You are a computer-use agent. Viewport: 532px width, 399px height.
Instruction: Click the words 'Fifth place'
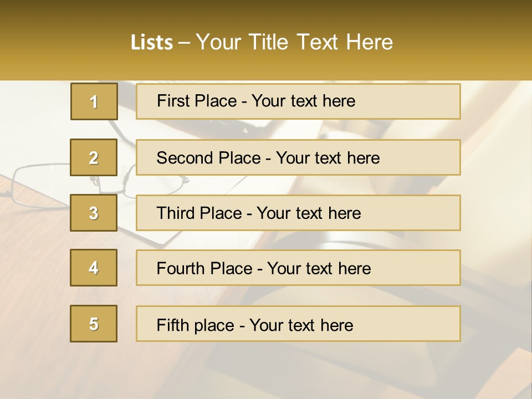tap(196, 325)
